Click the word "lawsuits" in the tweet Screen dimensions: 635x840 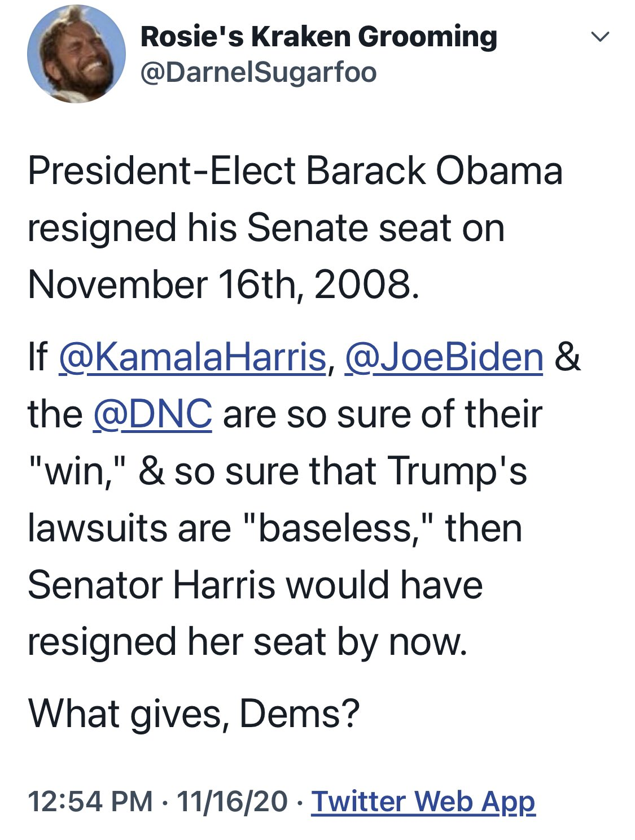[x=97, y=528]
